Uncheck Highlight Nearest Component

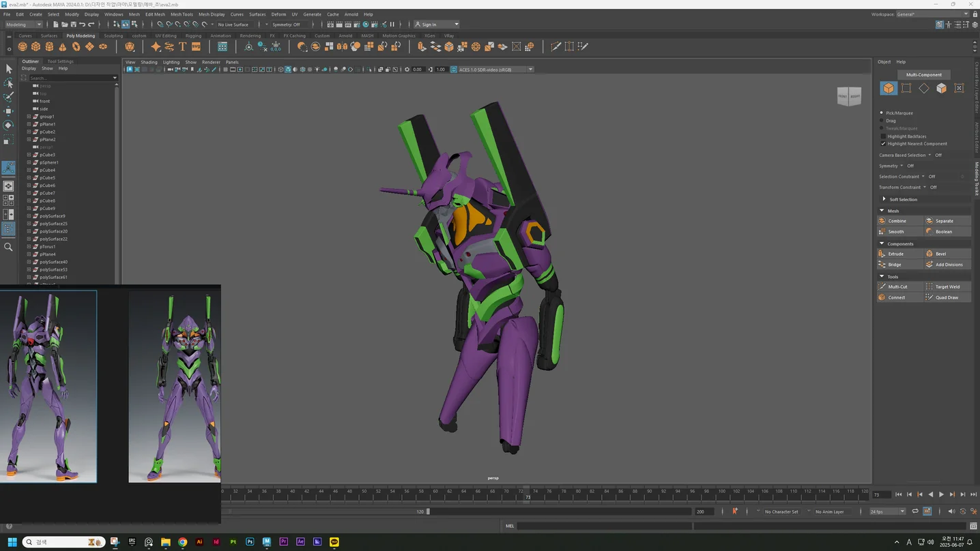point(883,144)
